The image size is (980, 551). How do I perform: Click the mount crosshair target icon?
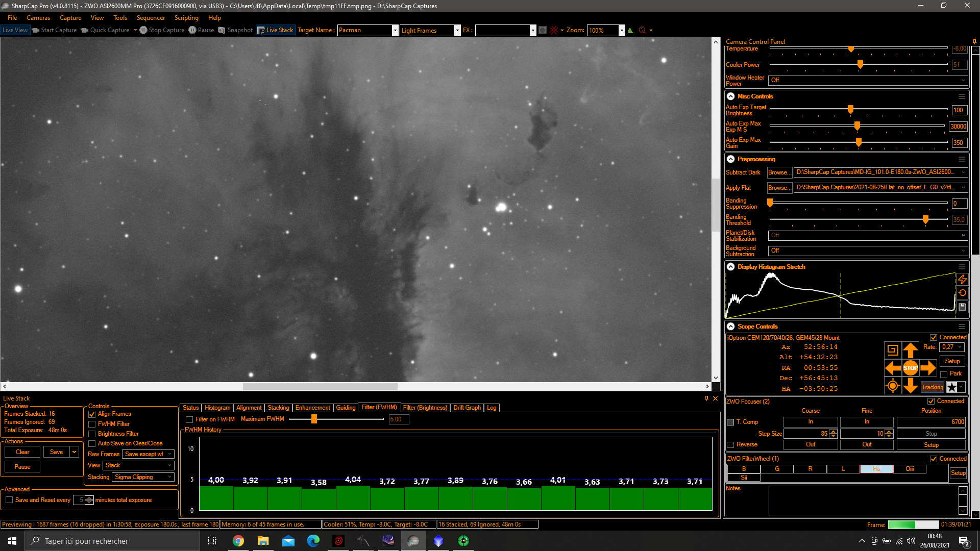click(892, 386)
